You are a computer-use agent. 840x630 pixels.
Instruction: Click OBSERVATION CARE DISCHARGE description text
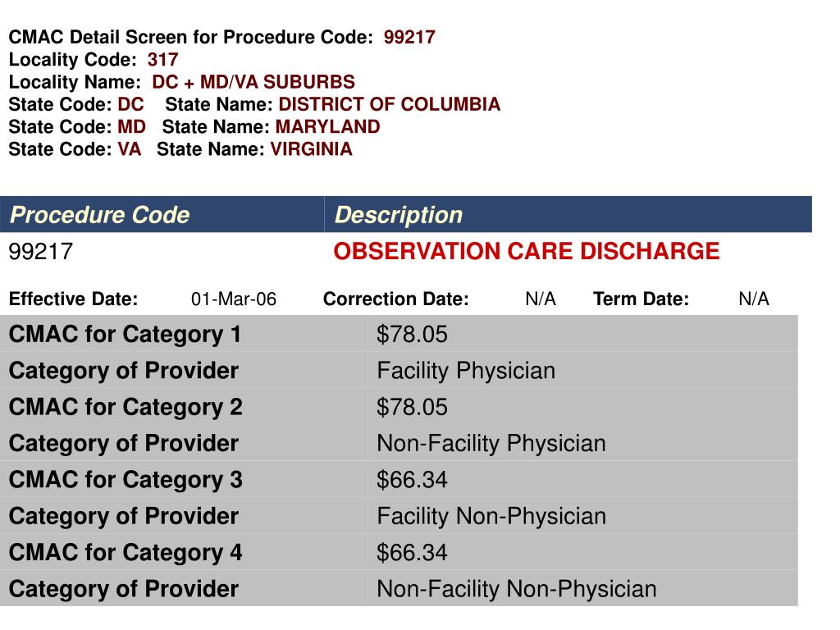tap(526, 251)
